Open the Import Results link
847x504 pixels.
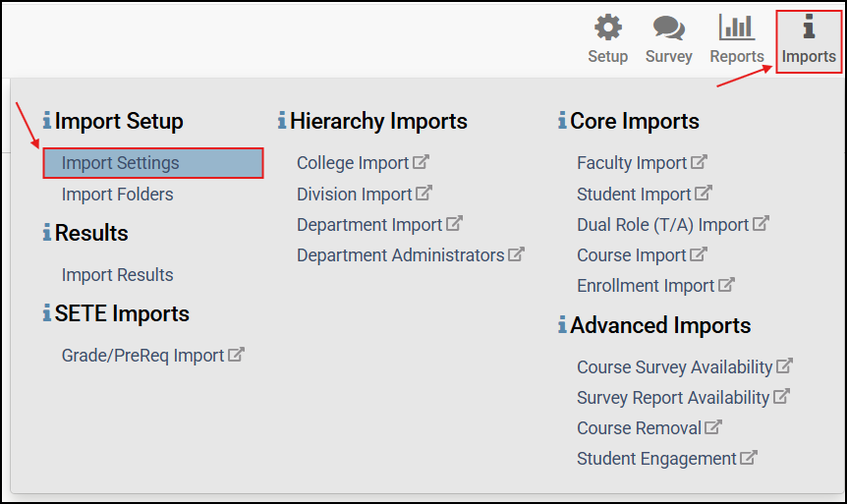(x=117, y=274)
